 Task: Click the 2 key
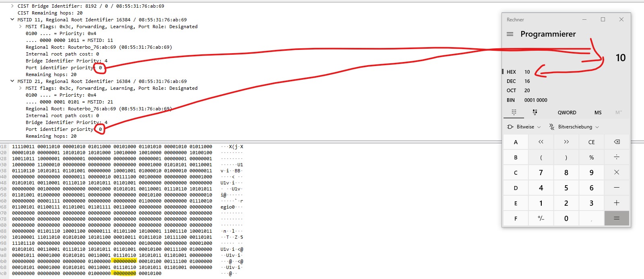tap(566, 203)
